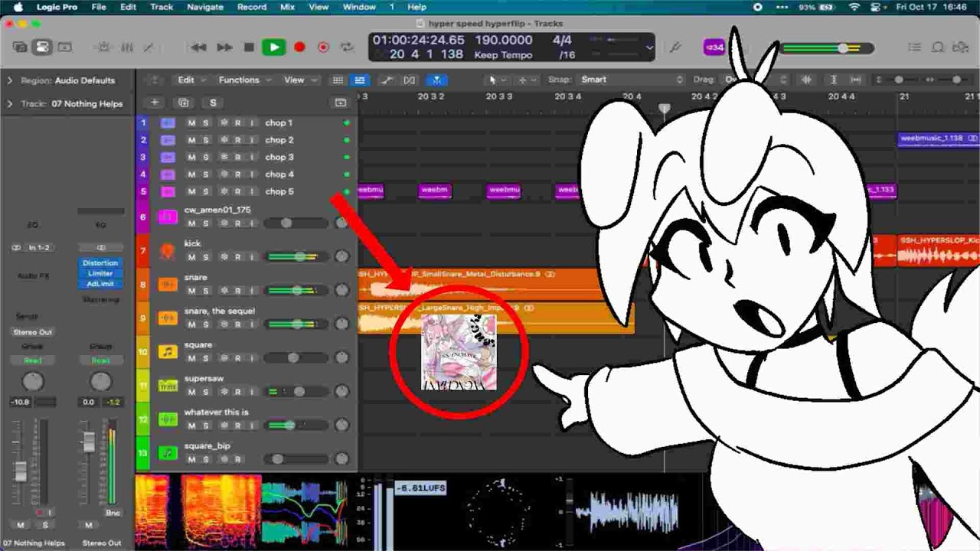
Task: Open the File menu
Action: click(x=99, y=7)
